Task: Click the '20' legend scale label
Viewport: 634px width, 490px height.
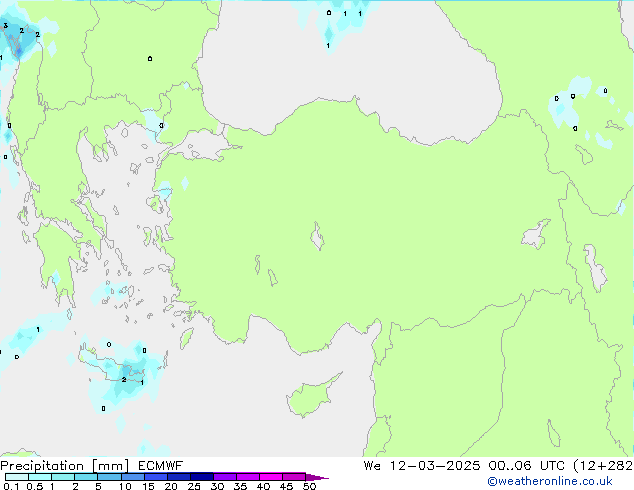Action: coord(171,486)
